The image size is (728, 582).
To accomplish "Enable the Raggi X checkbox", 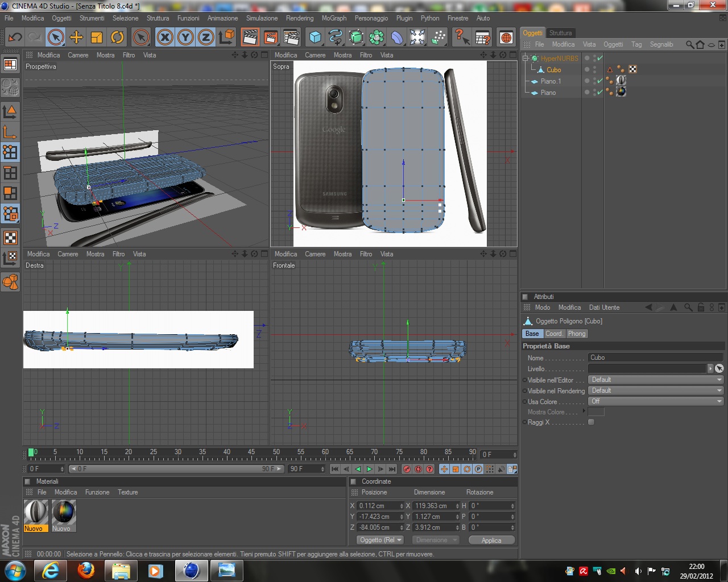I will coord(591,422).
